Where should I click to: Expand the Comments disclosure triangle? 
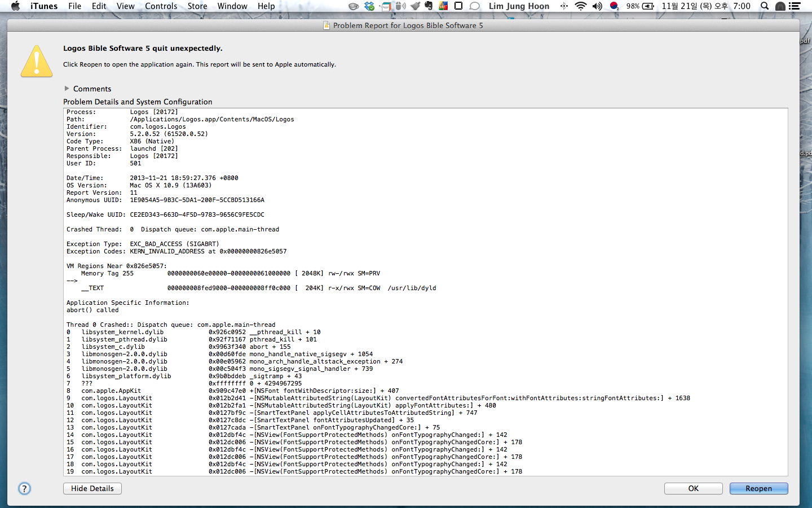(x=67, y=89)
